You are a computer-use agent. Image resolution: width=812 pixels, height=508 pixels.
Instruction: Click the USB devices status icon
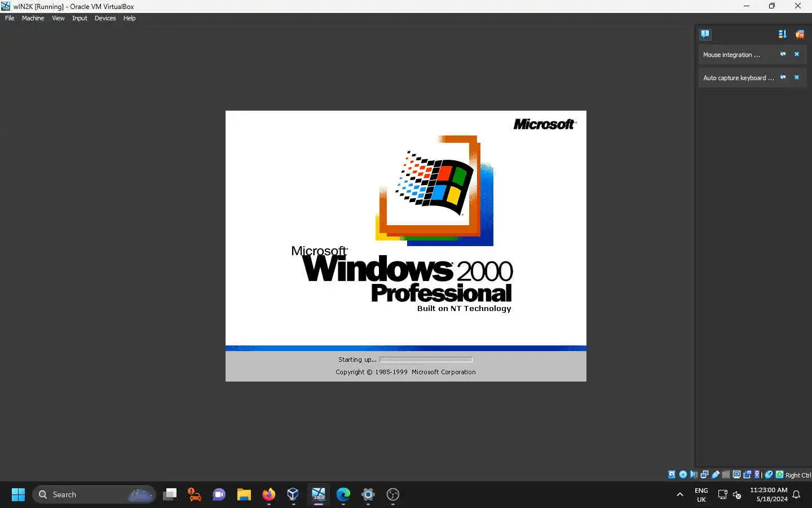pos(716,475)
